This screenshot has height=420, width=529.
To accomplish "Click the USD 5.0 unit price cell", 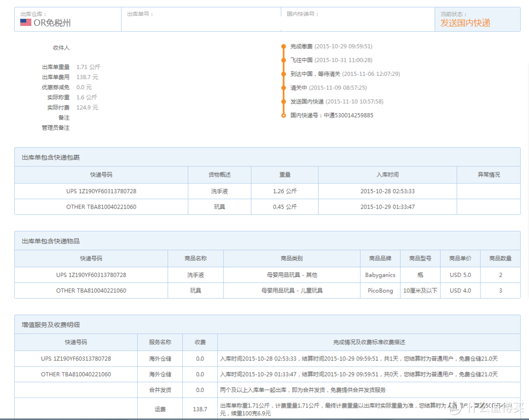I will (460, 275).
